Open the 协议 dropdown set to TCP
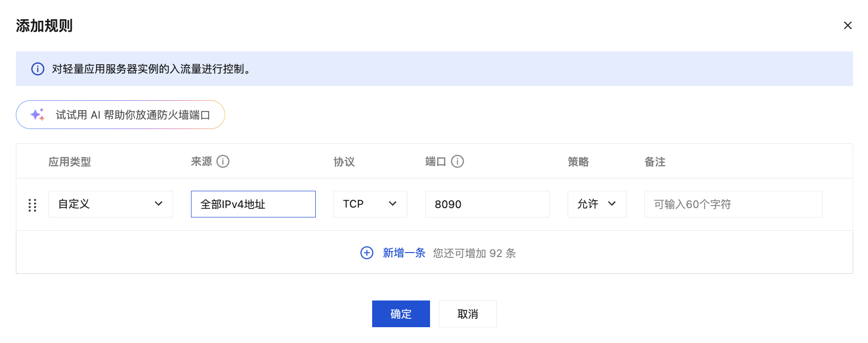The image size is (868, 343). (370, 204)
